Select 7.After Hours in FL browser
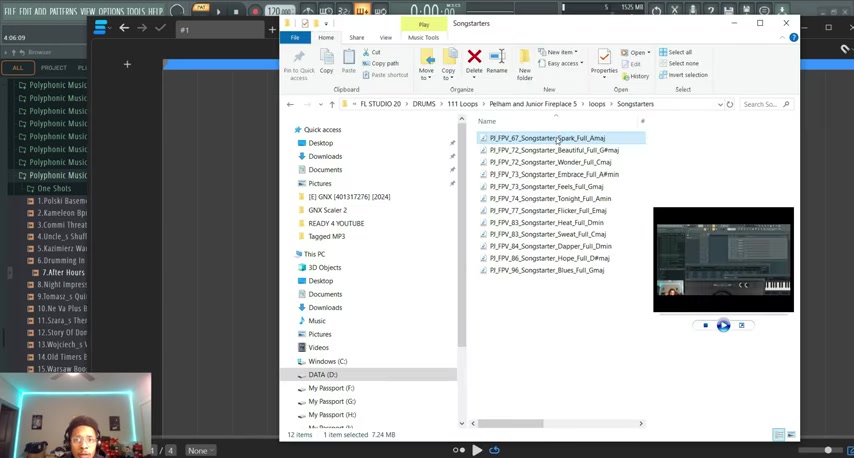Image resolution: width=854 pixels, height=458 pixels. point(63,273)
